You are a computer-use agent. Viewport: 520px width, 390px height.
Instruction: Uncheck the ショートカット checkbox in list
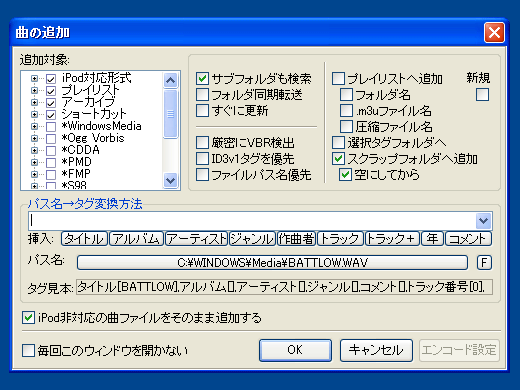click(x=51, y=115)
